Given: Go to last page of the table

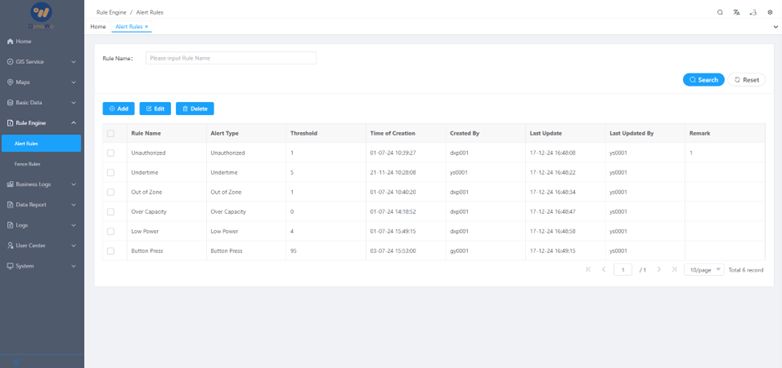Looking at the screenshot, I should 674,270.
